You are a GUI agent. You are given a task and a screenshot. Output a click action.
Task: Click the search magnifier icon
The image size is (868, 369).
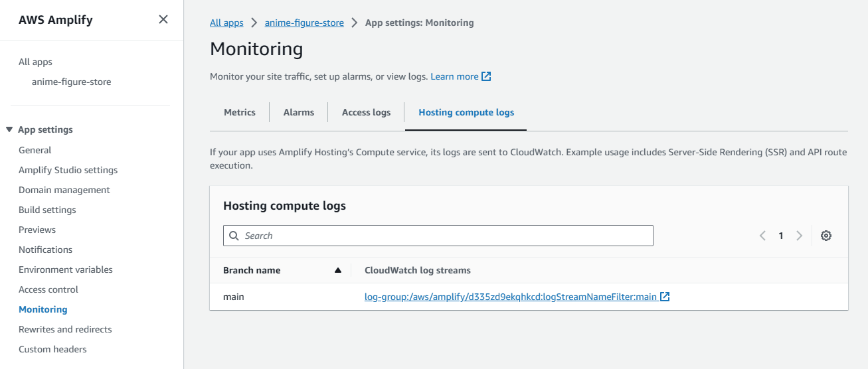234,236
